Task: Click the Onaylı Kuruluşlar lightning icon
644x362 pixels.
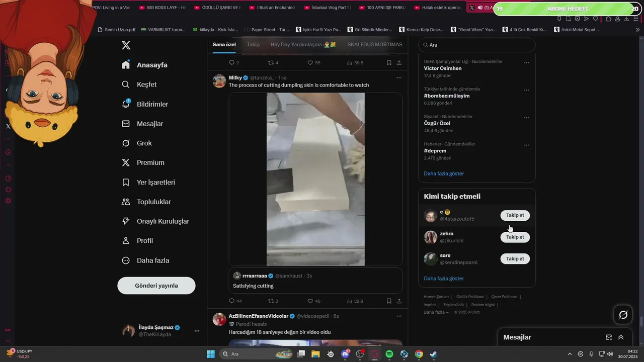Action: (x=126, y=221)
